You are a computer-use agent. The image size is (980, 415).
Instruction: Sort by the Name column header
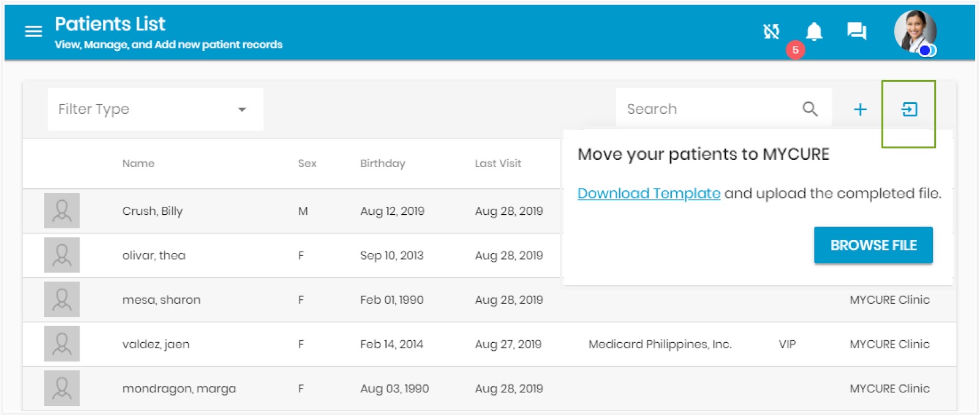138,163
